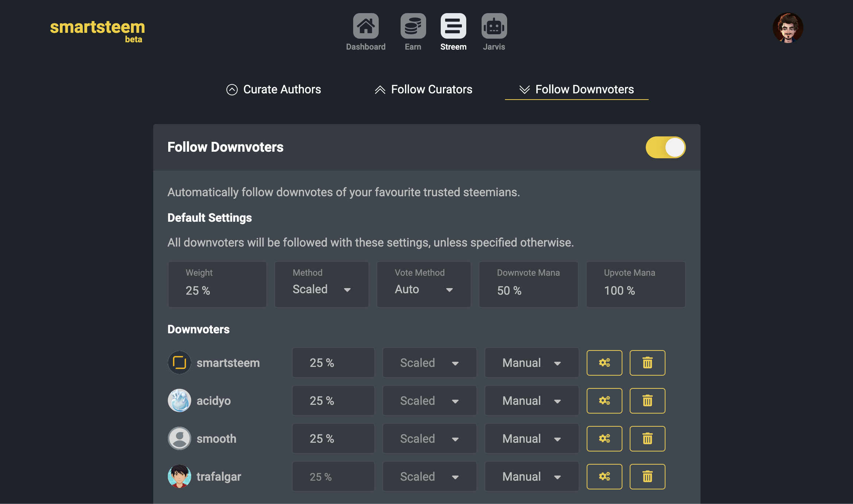Viewport: 853px width, 504px height.
Task: Open the user profile avatar
Action: point(788,28)
